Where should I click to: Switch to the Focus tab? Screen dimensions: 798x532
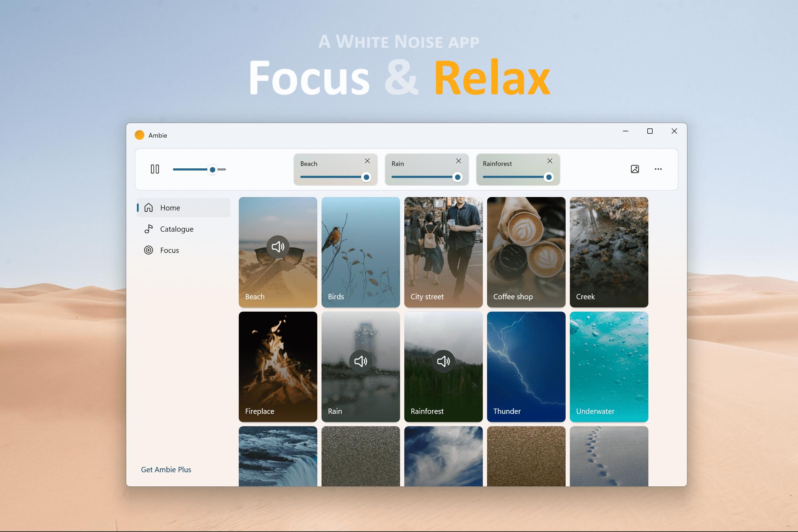[x=169, y=250]
